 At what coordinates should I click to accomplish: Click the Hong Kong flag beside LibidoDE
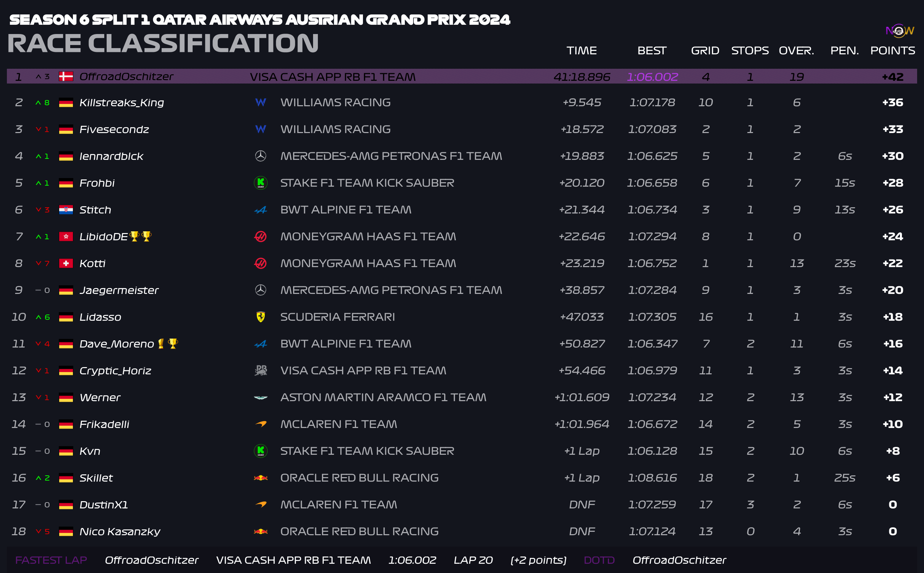[66, 236]
